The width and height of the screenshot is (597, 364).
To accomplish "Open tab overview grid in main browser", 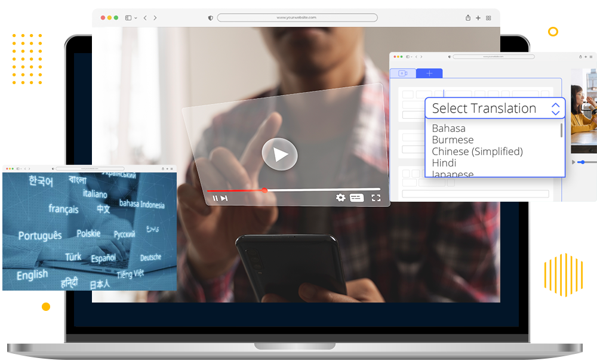I will click(x=488, y=18).
